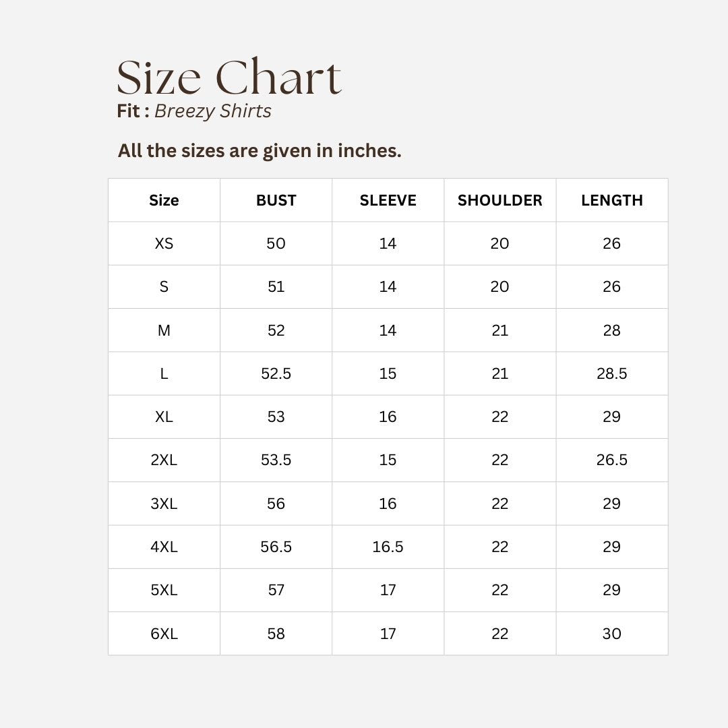Click bust value 52.5 in L row

pyautogui.click(x=276, y=373)
